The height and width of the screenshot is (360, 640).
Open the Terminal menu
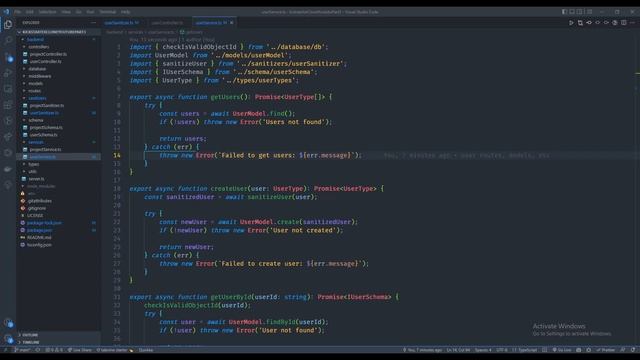point(108,12)
